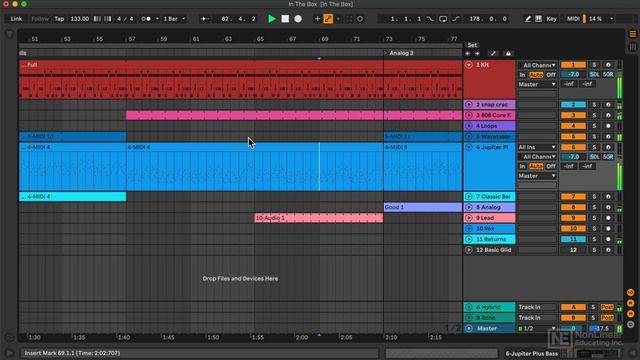Start playback with the green Play button

coord(272,19)
